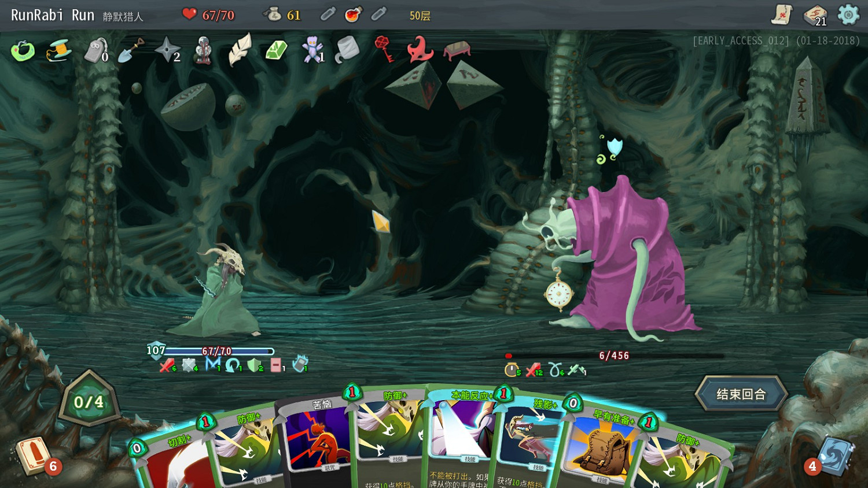Select the red fire potion
The height and width of the screenshot is (488, 868).
coord(353,14)
